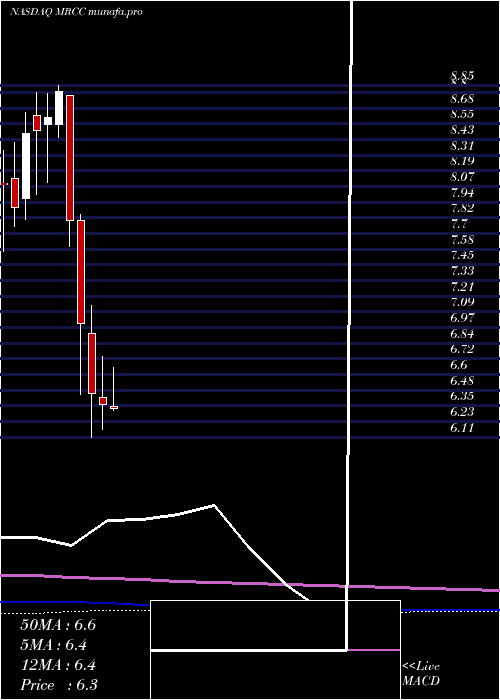Image resolution: width=500 pixels, height=700 pixels.
Task: Select the 6.11 price axis label
Action: 462,428
